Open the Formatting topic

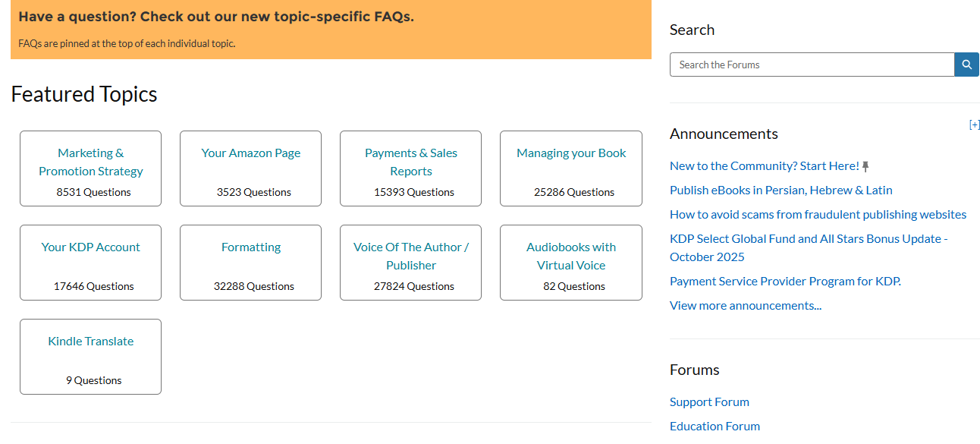(250, 247)
